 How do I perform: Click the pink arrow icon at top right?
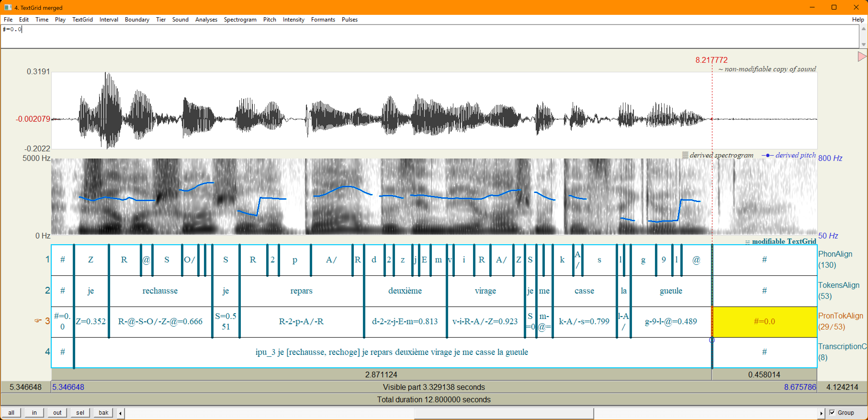[862, 56]
